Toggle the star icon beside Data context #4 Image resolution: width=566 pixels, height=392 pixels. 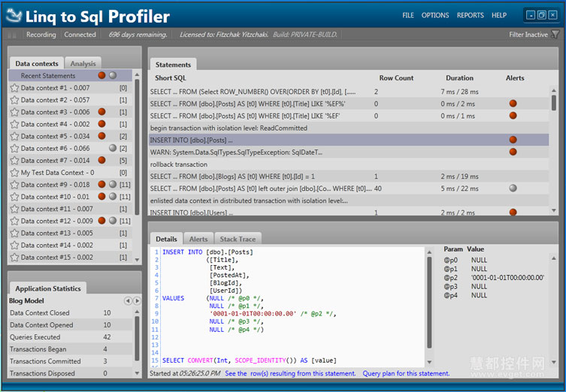coord(14,124)
